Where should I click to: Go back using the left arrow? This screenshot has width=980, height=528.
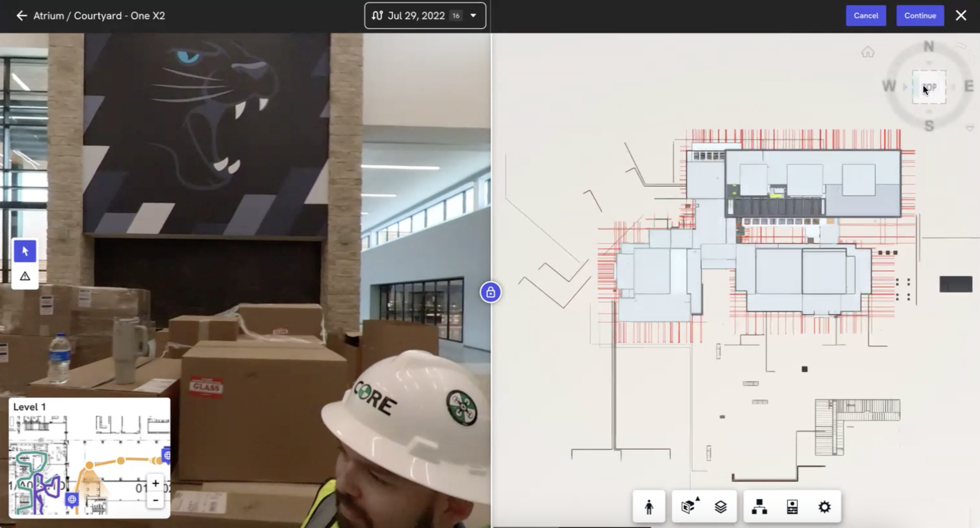[x=21, y=16]
